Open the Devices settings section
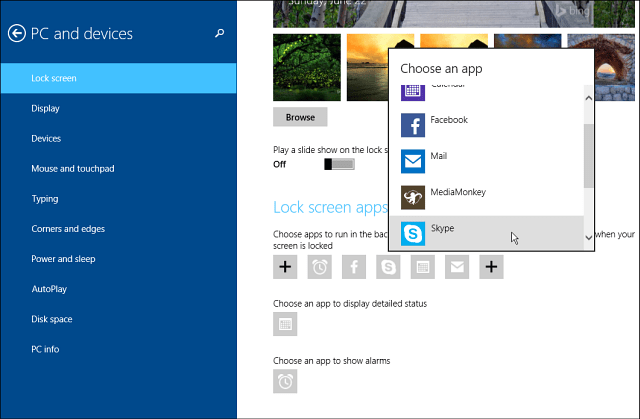The width and height of the screenshot is (640, 419). pos(118,138)
